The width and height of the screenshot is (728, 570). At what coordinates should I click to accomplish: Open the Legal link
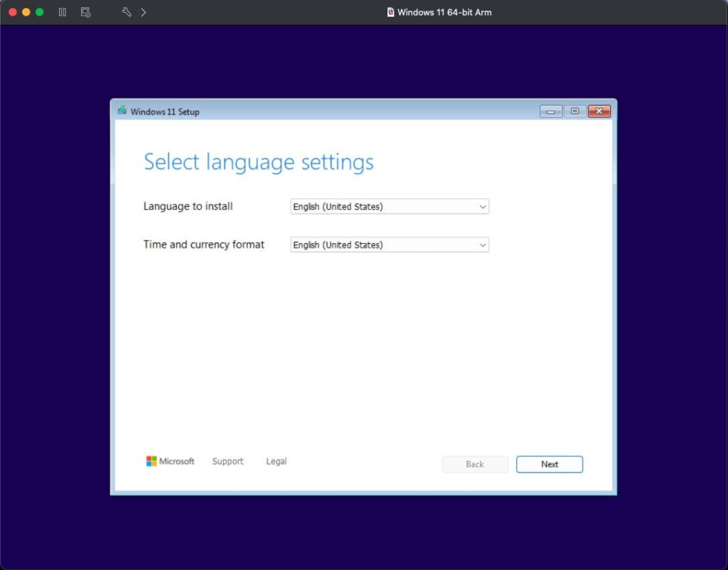coord(276,461)
